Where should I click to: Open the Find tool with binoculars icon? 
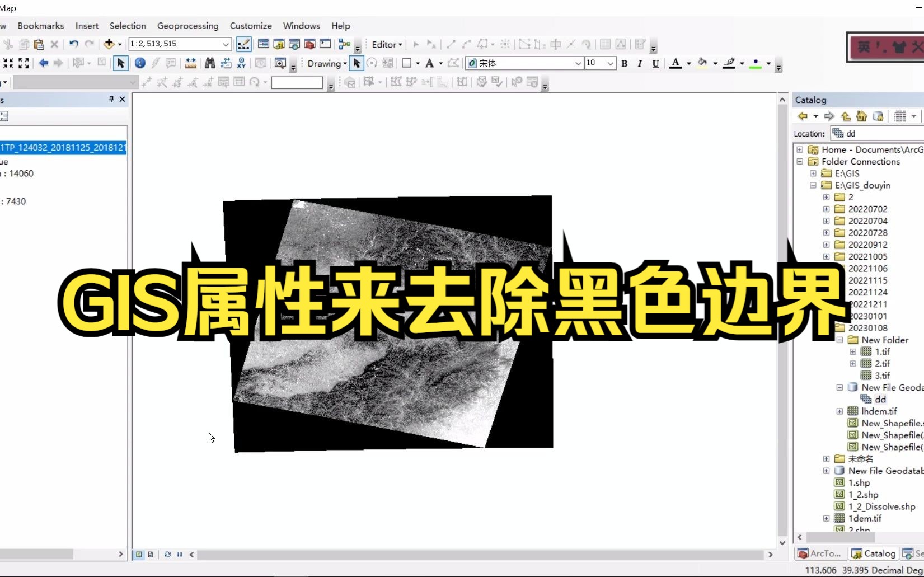(209, 63)
